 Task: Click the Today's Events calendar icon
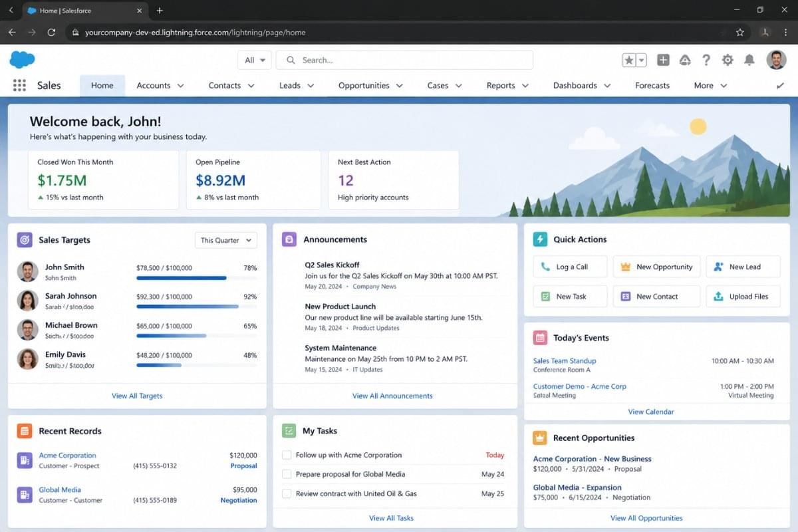(x=541, y=338)
